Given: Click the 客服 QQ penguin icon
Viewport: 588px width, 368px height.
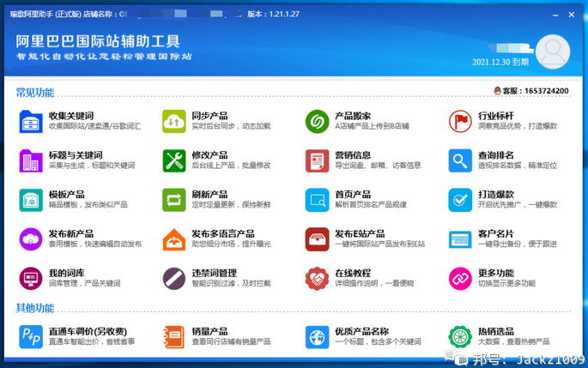Looking at the screenshot, I should pyautogui.click(x=498, y=91).
